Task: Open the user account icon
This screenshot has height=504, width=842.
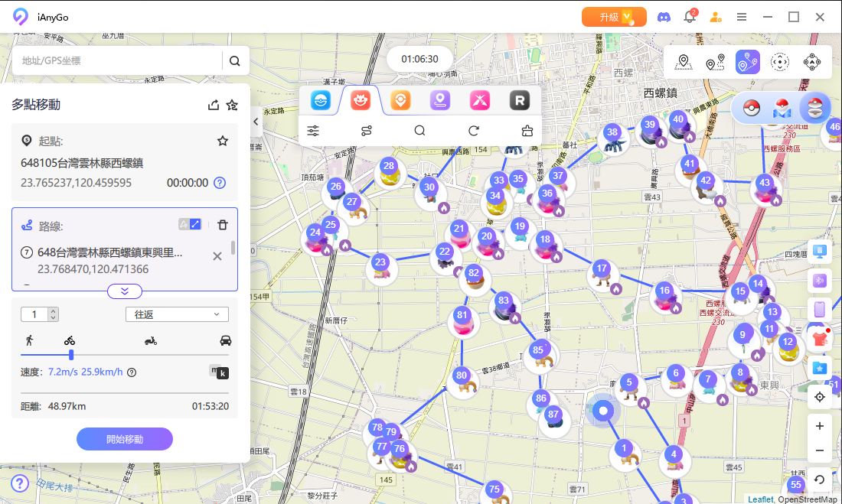Action: click(x=715, y=17)
